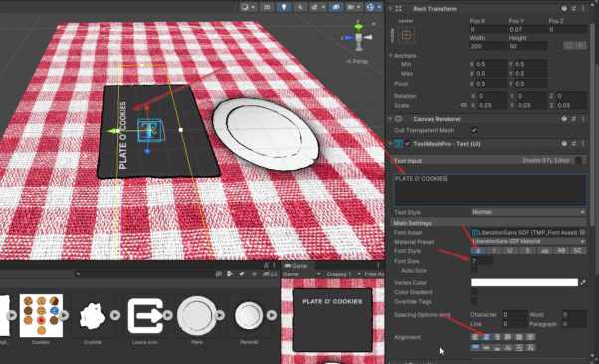599x364 pixels.
Task: Set vertical alignment to middle
Action: pyautogui.click(x=486, y=347)
